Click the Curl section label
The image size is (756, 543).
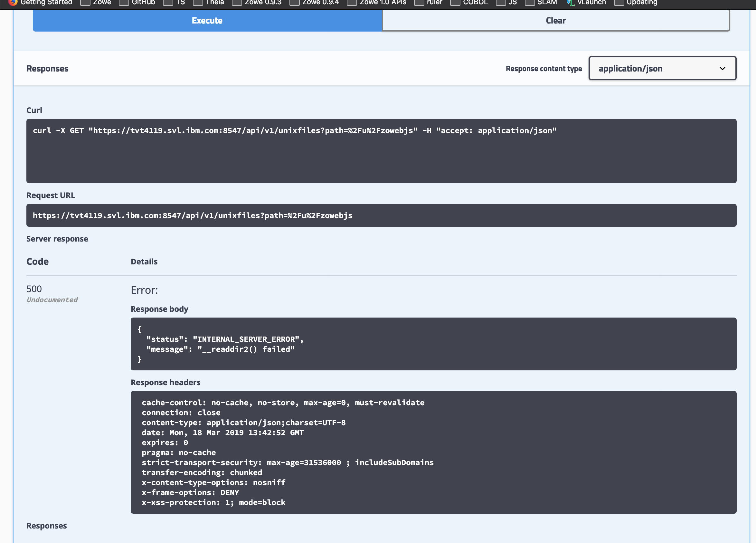tap(34, 110)
